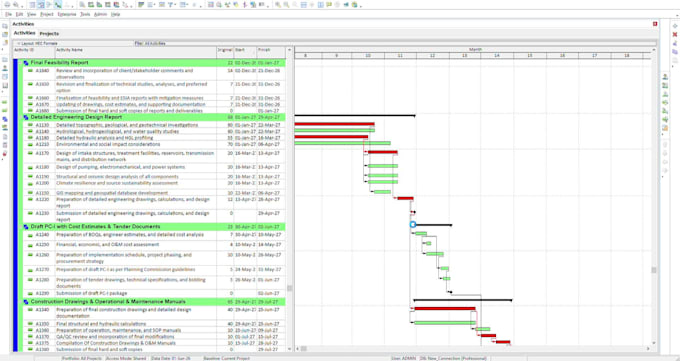680x361 pixels.
Task: Open the Group and Sort dropdown arrow
Action: click(x=187, y=5)
